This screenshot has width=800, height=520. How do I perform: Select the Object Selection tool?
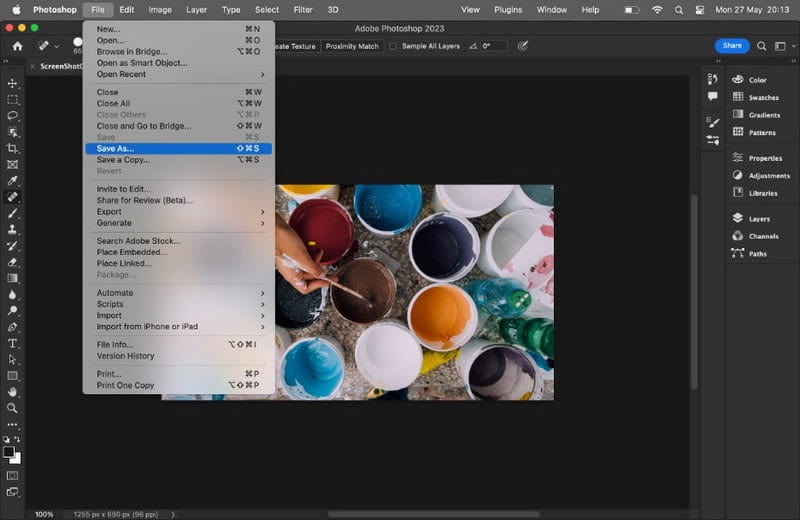pyautogui.click(x=12, y=132)
